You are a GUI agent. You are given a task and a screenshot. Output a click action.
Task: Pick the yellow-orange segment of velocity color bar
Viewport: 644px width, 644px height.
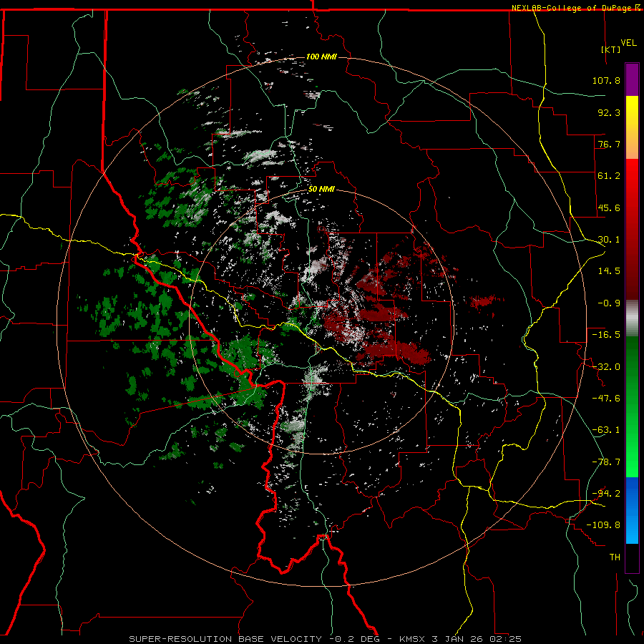[632, 127]
